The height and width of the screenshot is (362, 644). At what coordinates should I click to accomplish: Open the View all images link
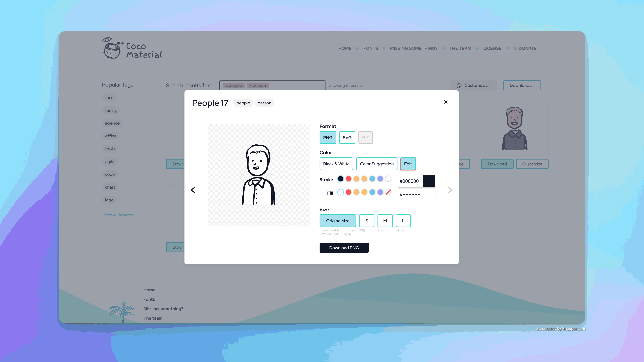click(x=118, y=215)
